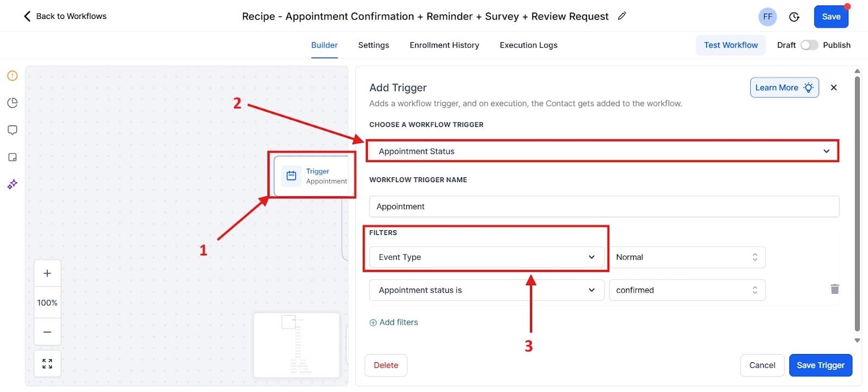
Task: Click Learn More button
Action: 784,88
